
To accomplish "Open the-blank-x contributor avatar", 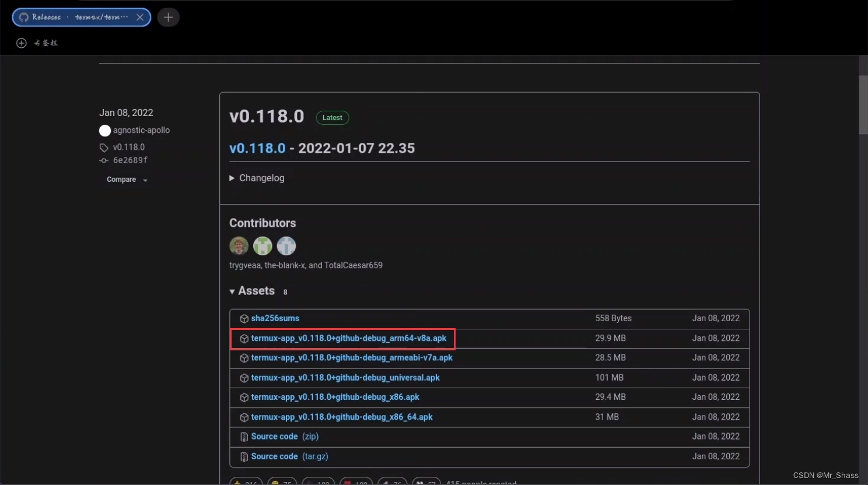I will point(262,246).
